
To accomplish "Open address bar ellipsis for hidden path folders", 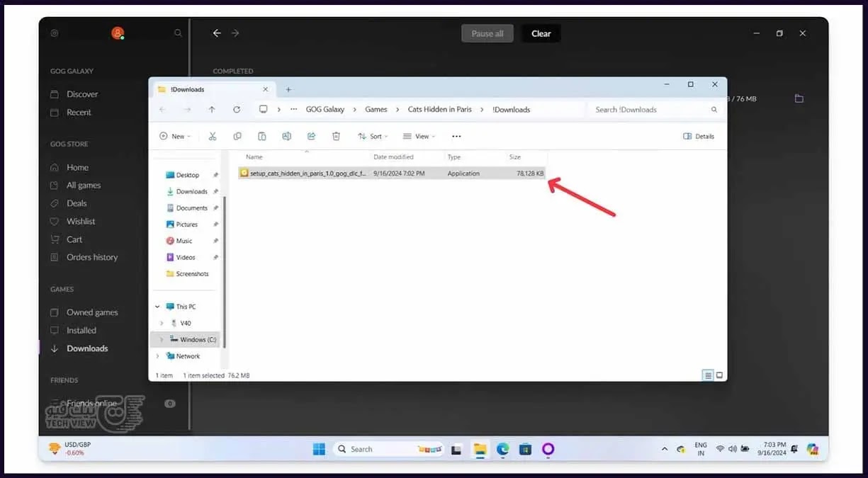I will pos(293,110).
